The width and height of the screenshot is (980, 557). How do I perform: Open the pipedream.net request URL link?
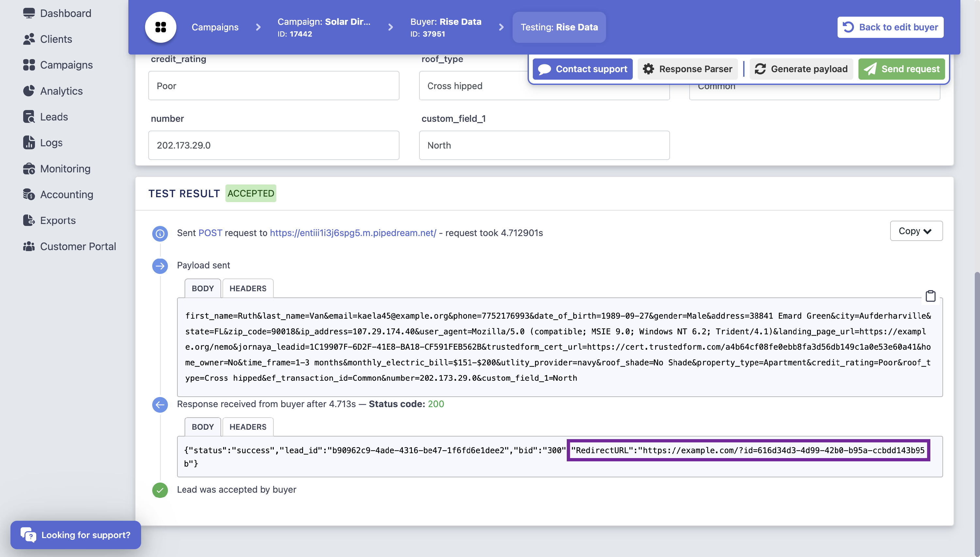click(353, 232)
